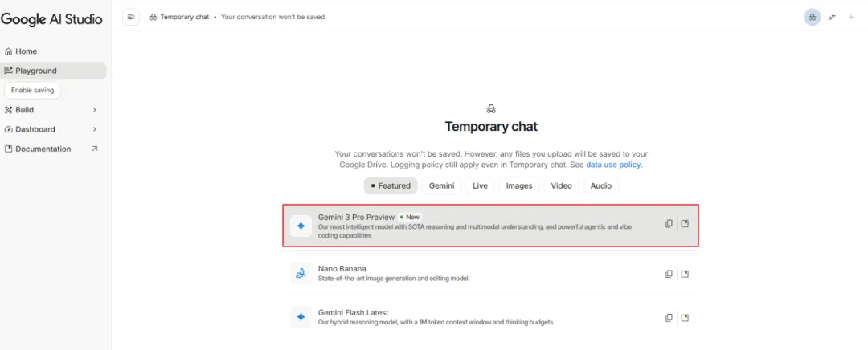Open Gemini Flash Latest docs icon
The height and width of the screenshot is (350, 868).
coord(685,318)
